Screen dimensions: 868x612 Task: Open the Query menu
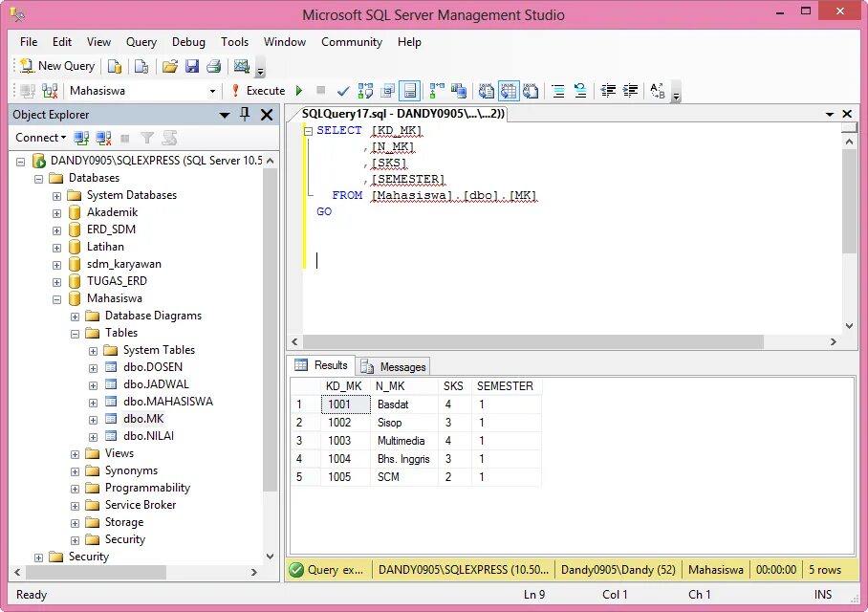click(x=141, y=42)
